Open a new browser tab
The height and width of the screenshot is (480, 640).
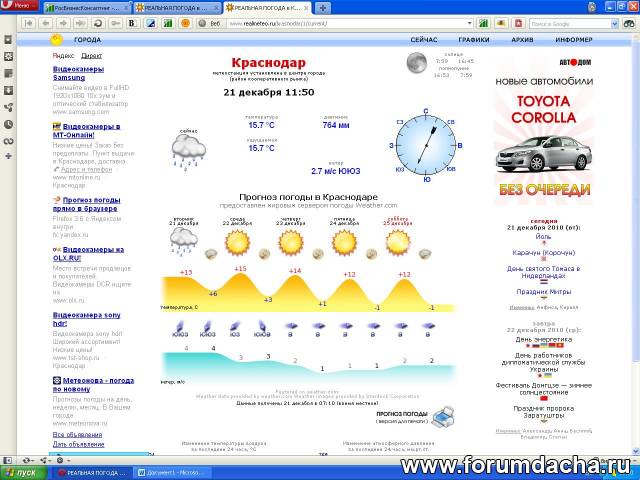pyautogui.click(x=323, y=7)
